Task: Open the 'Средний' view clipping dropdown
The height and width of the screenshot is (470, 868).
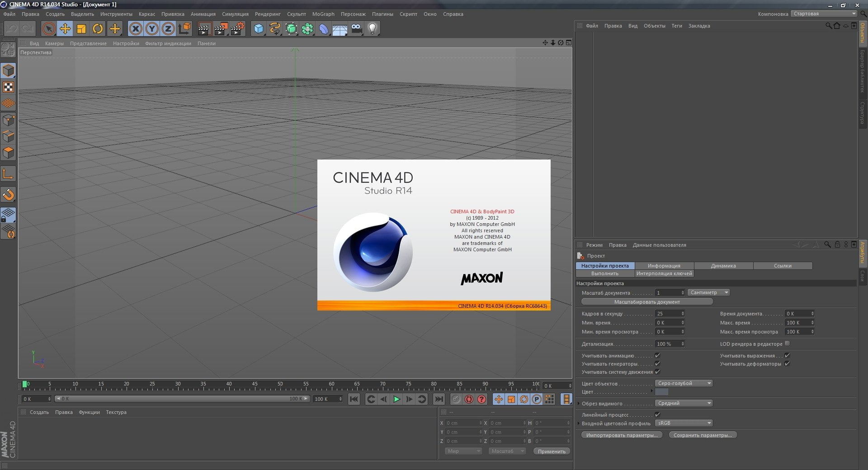Action: [x=684, y=403]
